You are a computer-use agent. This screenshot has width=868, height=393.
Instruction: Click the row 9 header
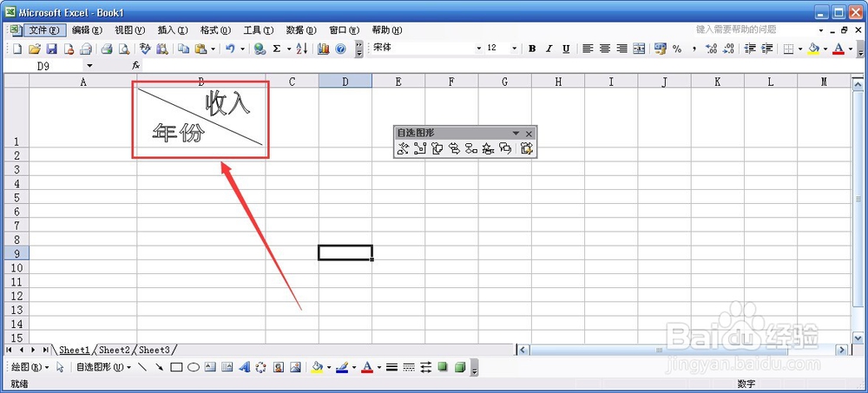coord(16,253)
